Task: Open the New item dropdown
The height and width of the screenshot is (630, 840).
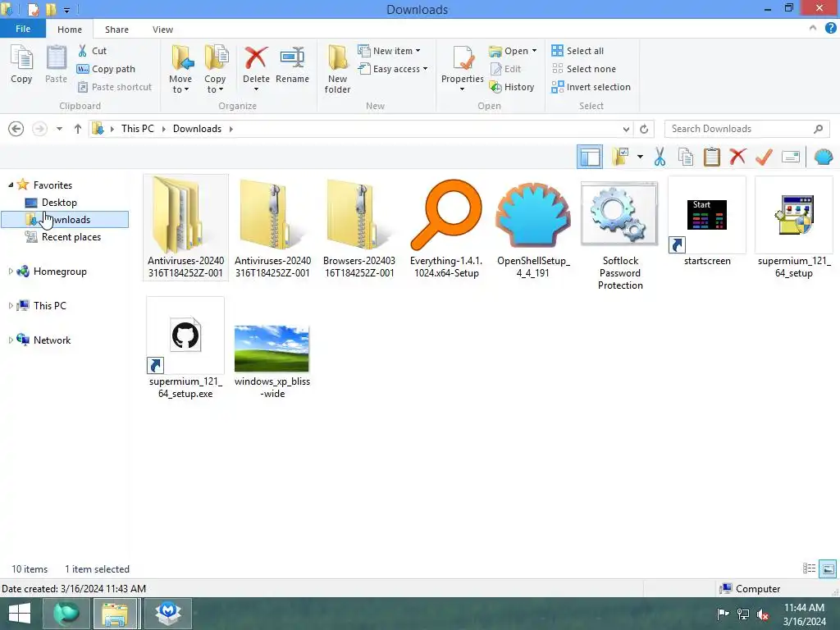Action: 390,51
